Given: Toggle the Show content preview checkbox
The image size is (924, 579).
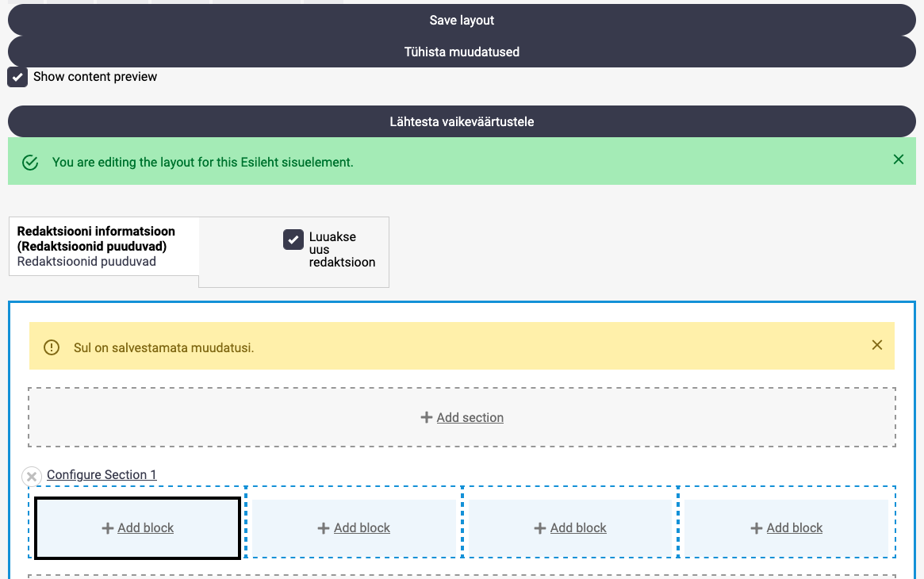Looking at the screenshot, I should (x=17, y=77).
